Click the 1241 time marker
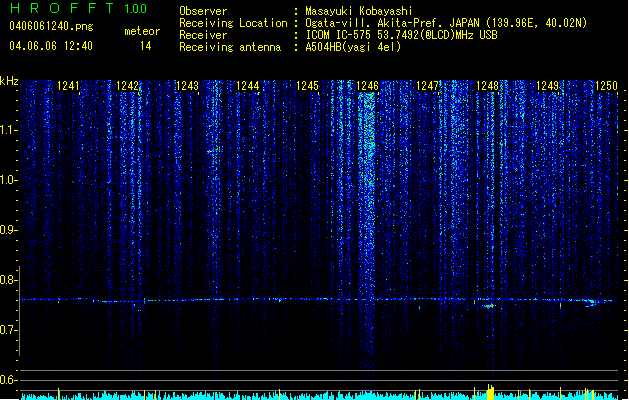 tap(68, 86)
